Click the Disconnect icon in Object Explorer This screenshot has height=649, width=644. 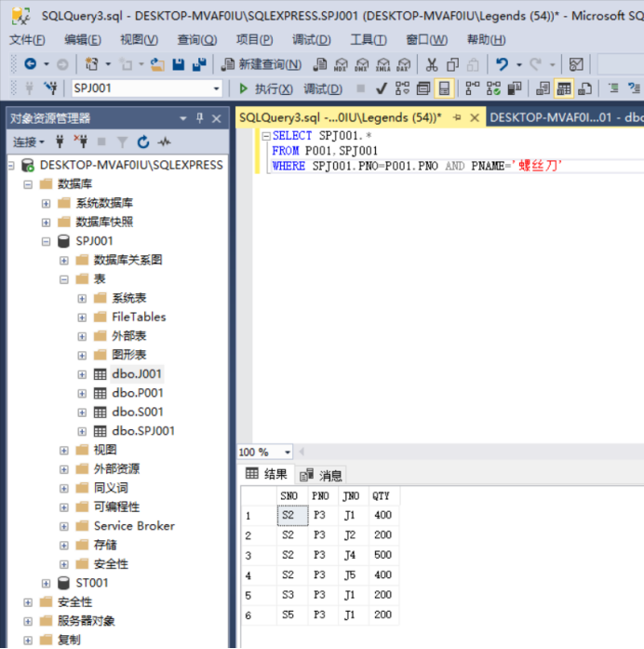tap(81, 142)
